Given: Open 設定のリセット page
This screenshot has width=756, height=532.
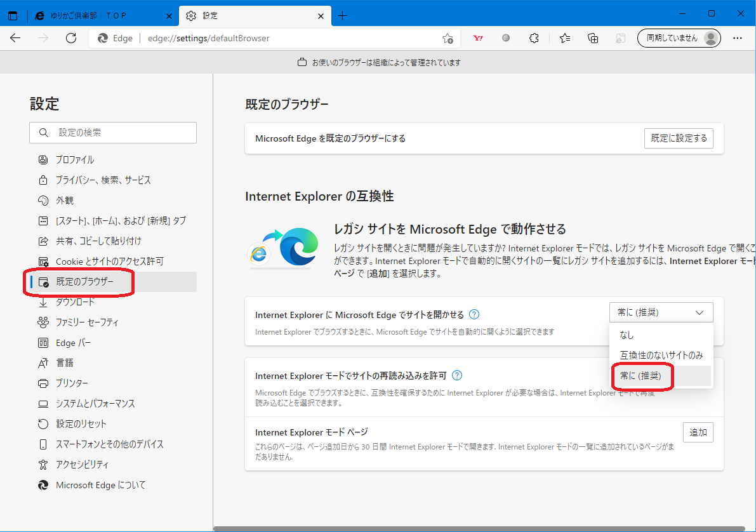Looking at the screenshot, I should (x=113, y=423).
